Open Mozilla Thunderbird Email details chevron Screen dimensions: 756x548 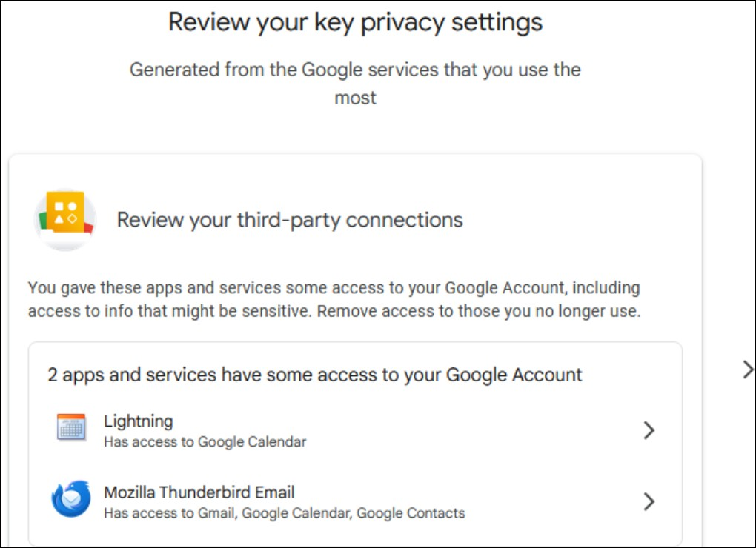[649, 501]
